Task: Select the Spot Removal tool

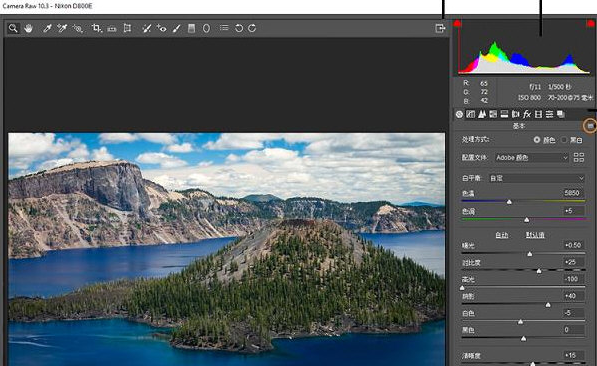Action: 147,28
